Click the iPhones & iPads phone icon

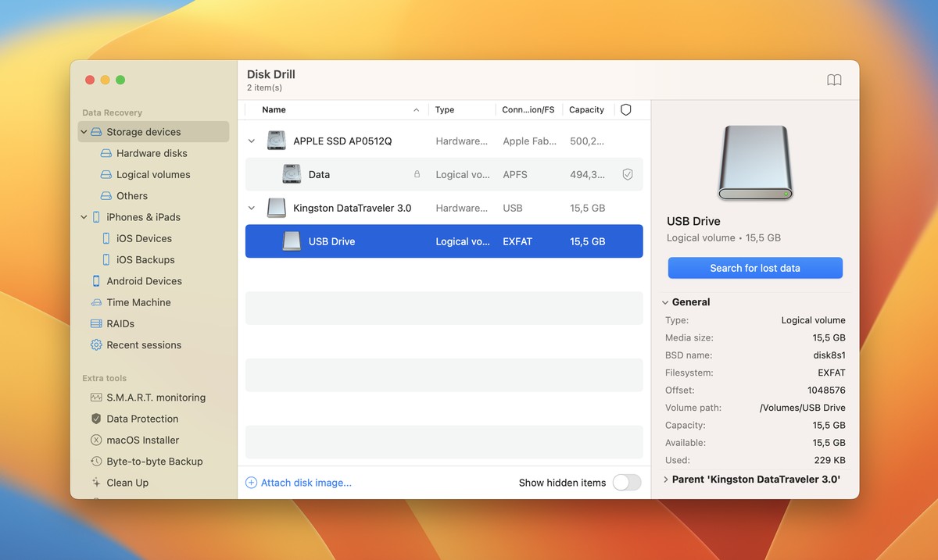click(x=96, y=217)
